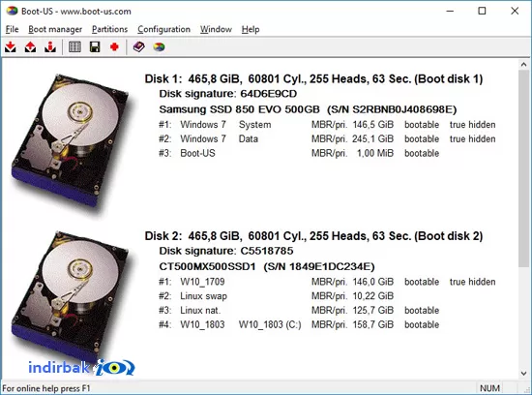The height and width of the screenshot is (395, 532).
Task: Click the install boot manager toolbar icon
Action: (x=11, y=46)
